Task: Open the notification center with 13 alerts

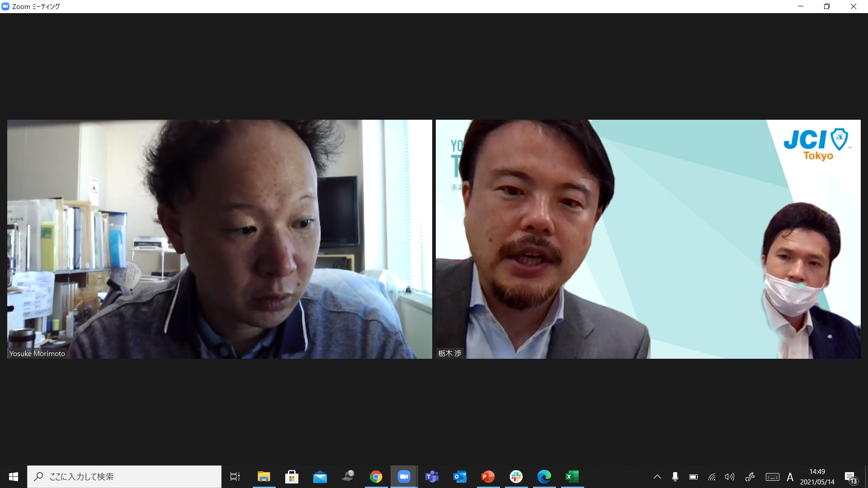Action: pos(850,477)
